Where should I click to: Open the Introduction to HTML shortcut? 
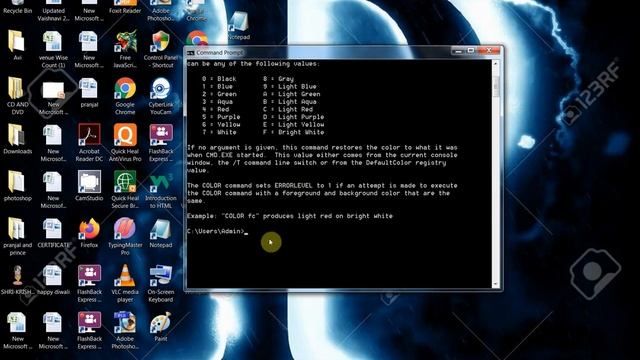click(x=161, y=190)
